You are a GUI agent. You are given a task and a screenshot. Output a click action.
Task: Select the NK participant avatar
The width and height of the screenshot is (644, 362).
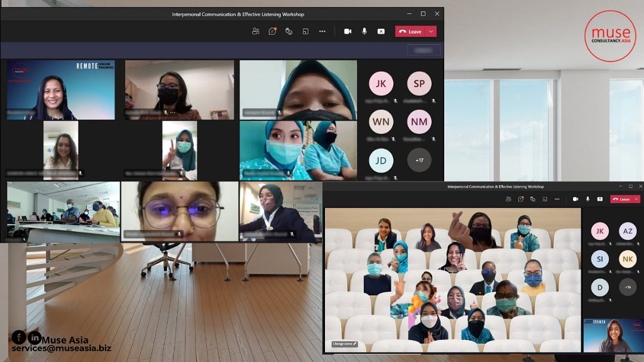pyautogui.click(x=627, y=259)
